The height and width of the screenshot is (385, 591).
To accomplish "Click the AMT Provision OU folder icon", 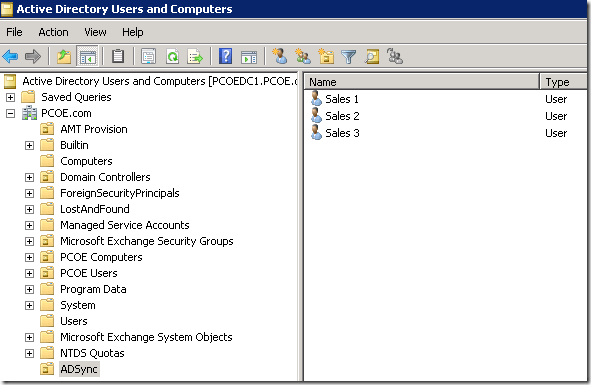I will coord(47,129).
